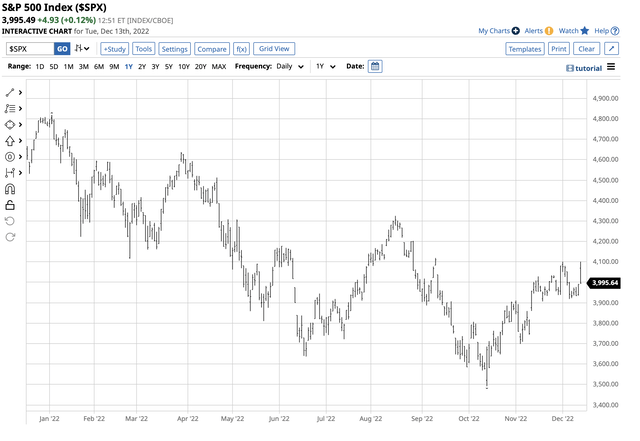The width and height of the screenshot is (640, 441).
Task: Select the MAX range
Action: 219,67
